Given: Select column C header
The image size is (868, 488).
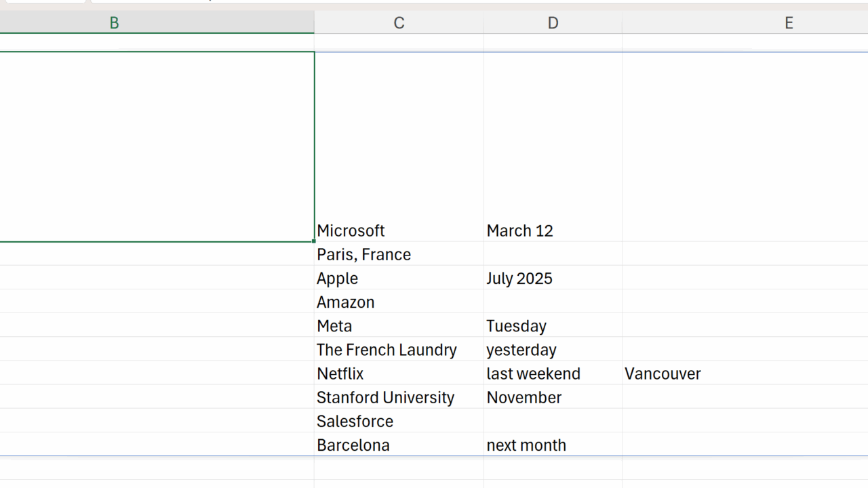Looking at the screenshot, I should point(399,23).
